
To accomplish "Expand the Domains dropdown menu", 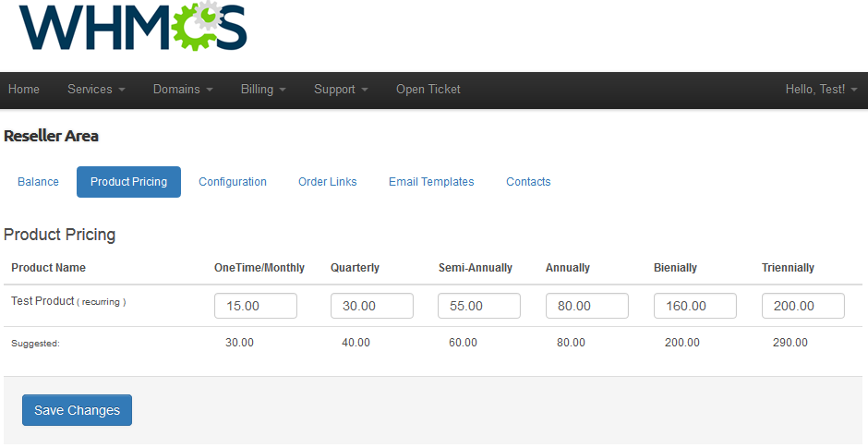I will pyautogui.click(x=183, y=90).
